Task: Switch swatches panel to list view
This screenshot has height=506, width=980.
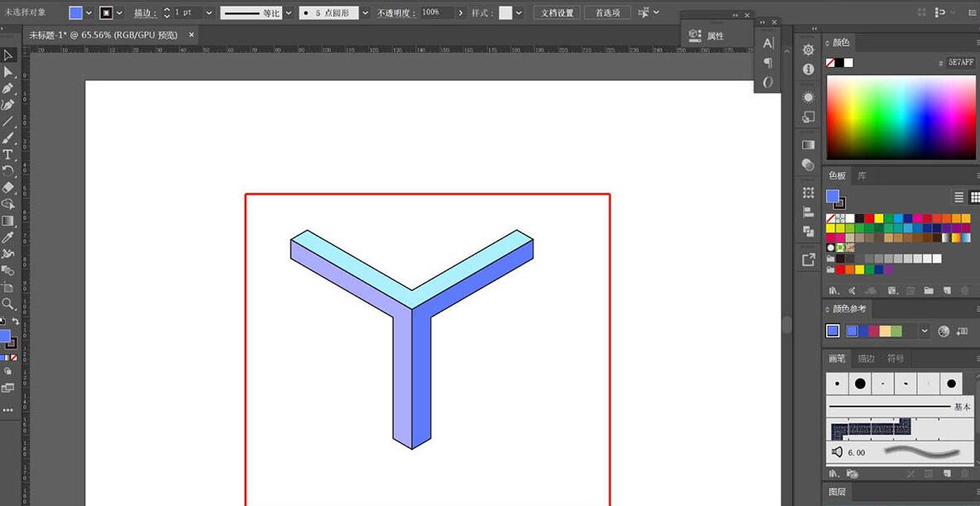Action: click(959, 197)
